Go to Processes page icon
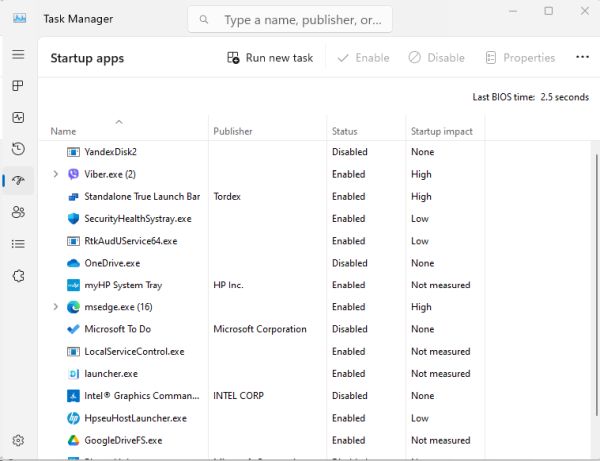Image resolution: width=600 pixels, height=461 pixels. [x=18, y=86]
